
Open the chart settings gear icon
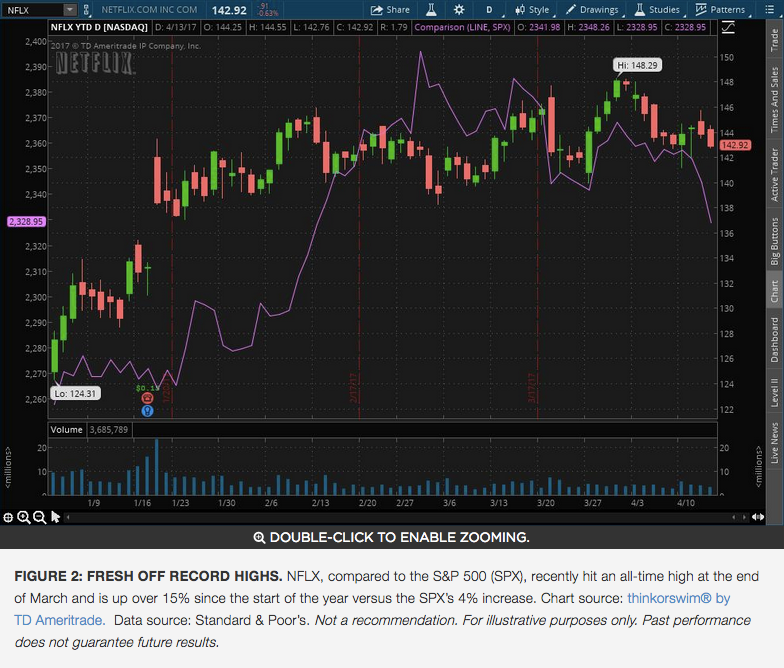pos(458,10)
